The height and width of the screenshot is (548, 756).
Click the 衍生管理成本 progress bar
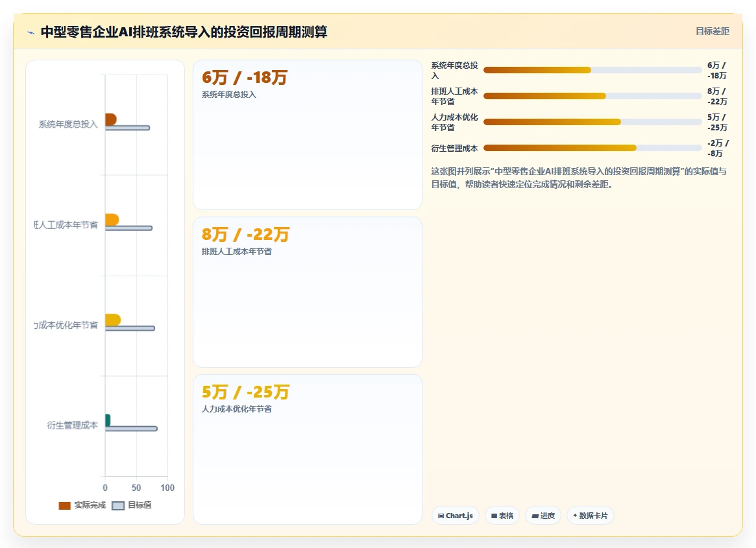pos(592,149)
